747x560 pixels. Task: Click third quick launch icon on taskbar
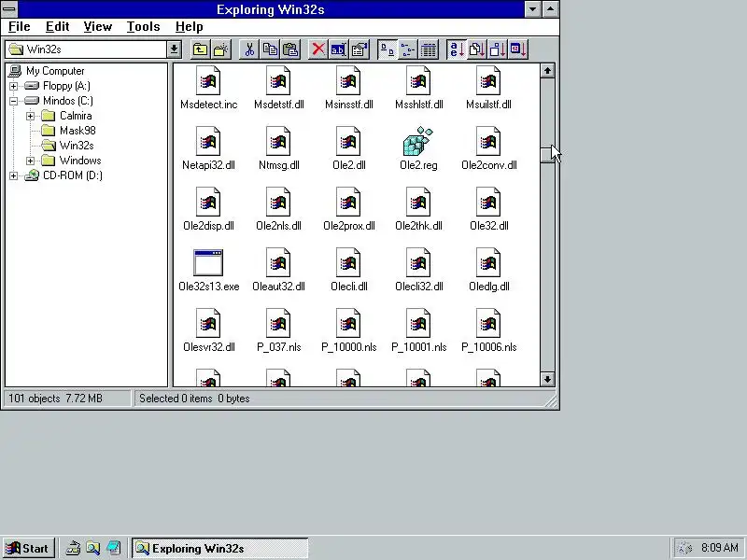(113, 548)
